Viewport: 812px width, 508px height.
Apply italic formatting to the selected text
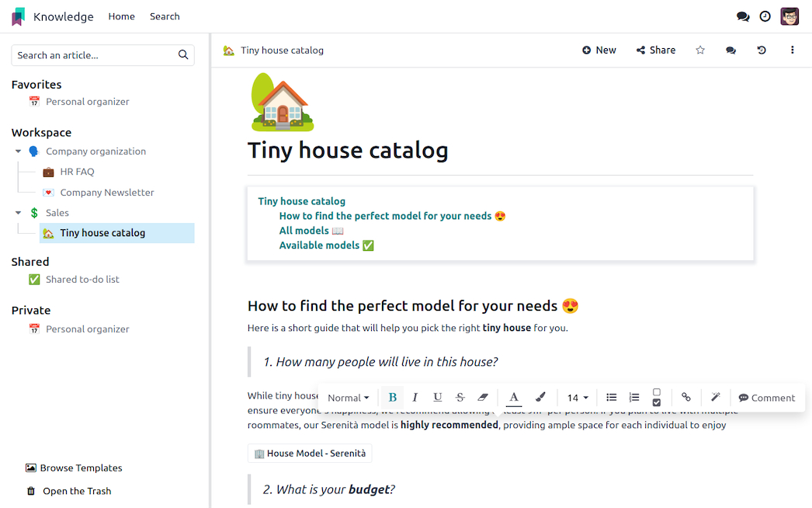(415, 398)
